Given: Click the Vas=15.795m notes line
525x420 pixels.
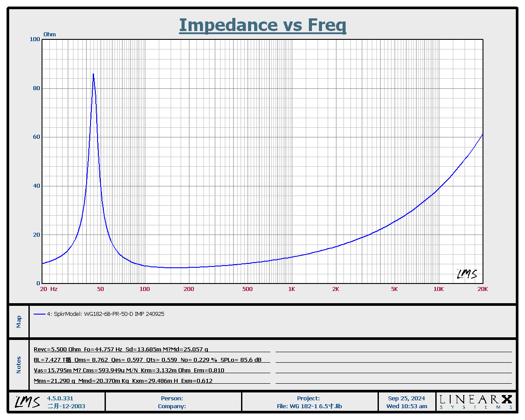Looking at the screenshot, I should [x=129, y=370].
